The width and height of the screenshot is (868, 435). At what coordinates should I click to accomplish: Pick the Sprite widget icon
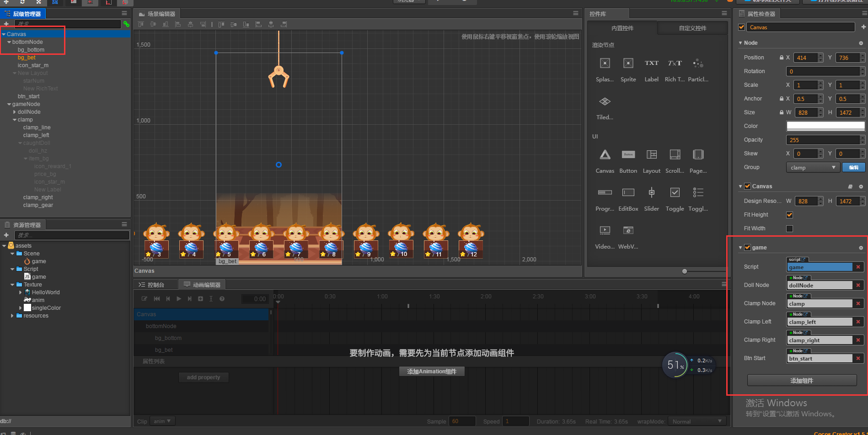pos(628,64)
